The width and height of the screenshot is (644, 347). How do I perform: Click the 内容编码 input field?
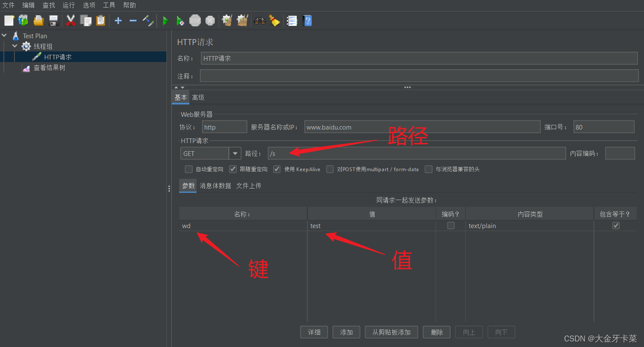(x=620, y=153)
